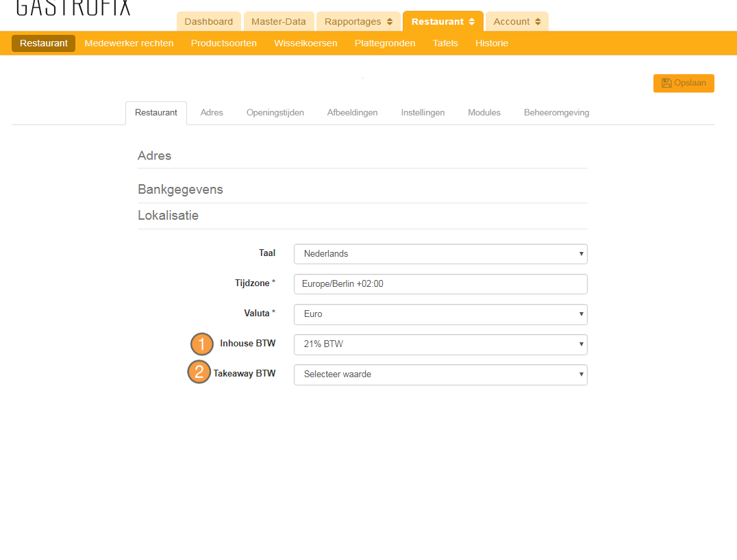View the Historie page
Image resolution: width=737 pixels, height=560 pixels.
point(492,43)
